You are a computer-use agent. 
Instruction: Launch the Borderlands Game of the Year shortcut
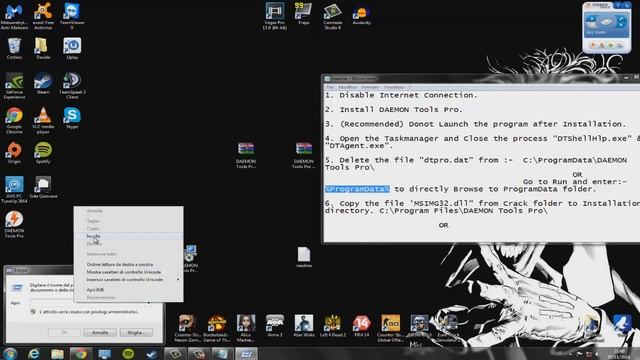coord(217,328)
